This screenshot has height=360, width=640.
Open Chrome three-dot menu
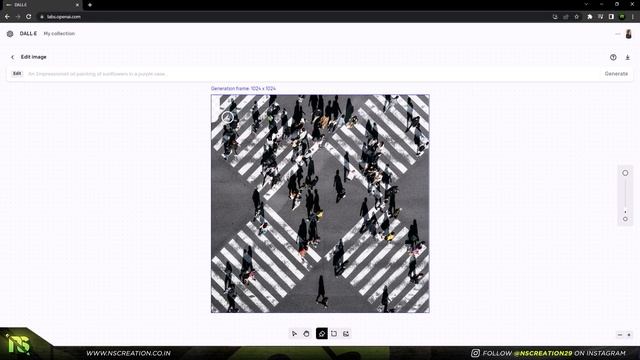(x=633, y=17)
